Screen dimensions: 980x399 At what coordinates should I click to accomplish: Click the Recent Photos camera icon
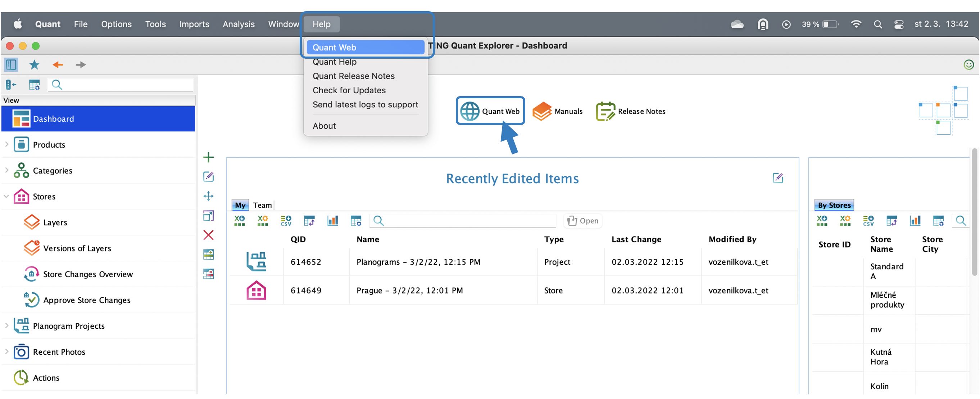coord(21,352)
